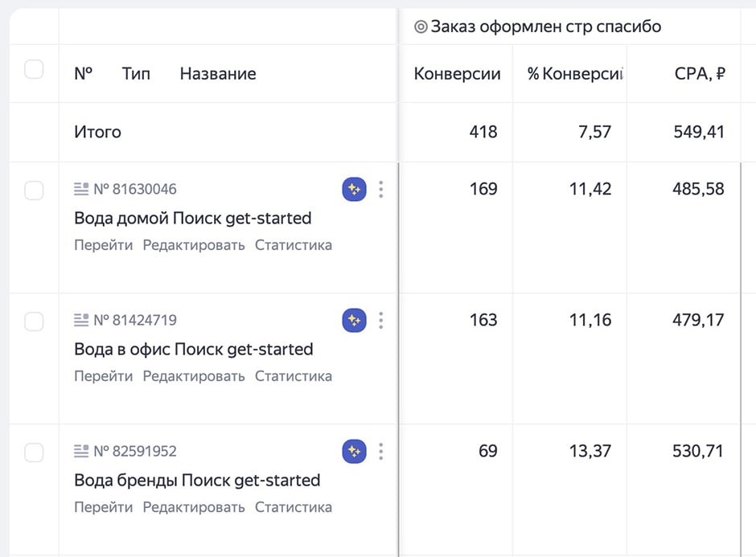The height and width of the screenshot is (557, 756).
Task: Click the AI sparkle icon for campaign № 81424719
Action: pos(354,320)
